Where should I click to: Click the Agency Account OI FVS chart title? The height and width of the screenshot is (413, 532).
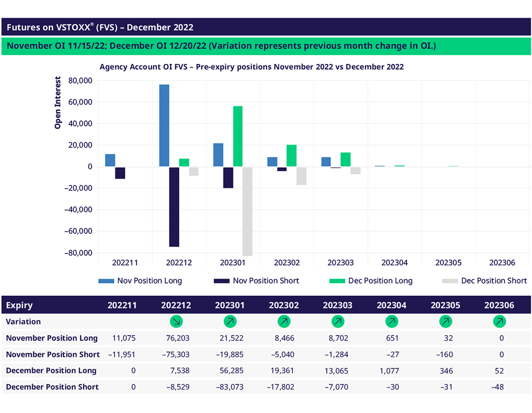tap(251, 67)
